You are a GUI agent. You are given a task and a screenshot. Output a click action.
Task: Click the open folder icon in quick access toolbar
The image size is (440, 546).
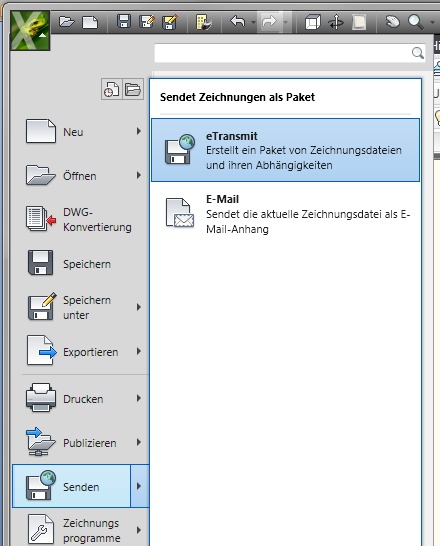pos(66,22)
